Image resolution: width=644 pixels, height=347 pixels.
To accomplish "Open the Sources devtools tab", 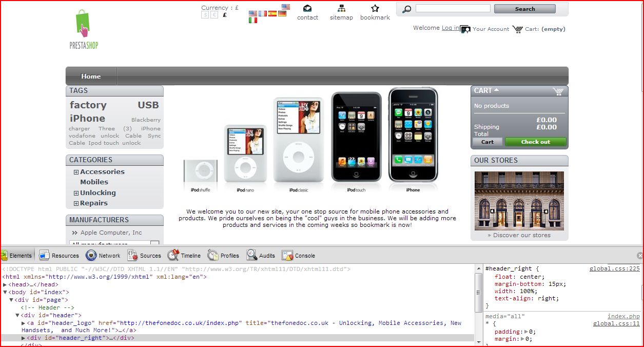I will tap(144, 255).
